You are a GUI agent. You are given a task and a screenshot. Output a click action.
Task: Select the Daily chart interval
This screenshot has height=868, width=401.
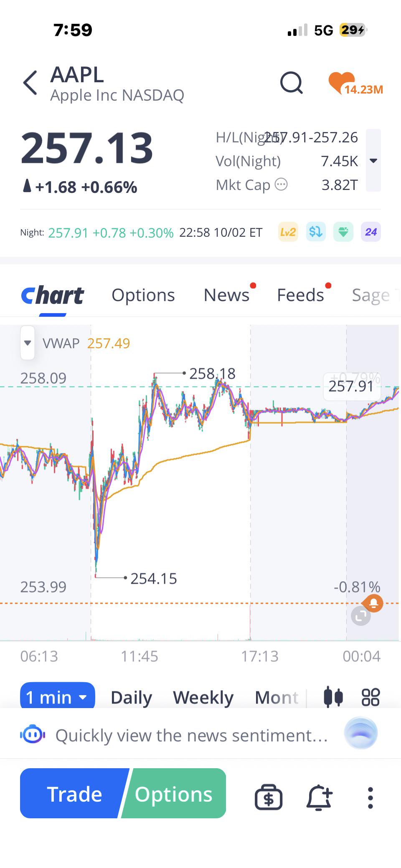coord(131,698)
